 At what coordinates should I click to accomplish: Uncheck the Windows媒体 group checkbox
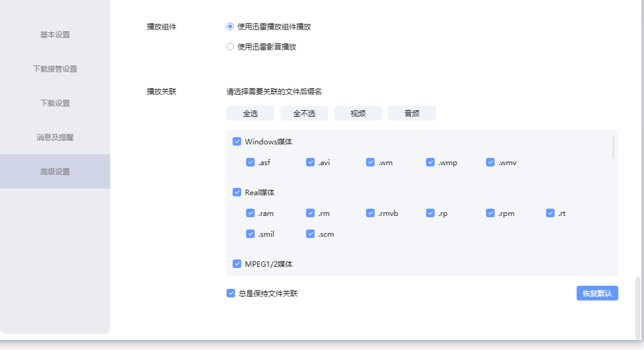(x=237, y=141)
